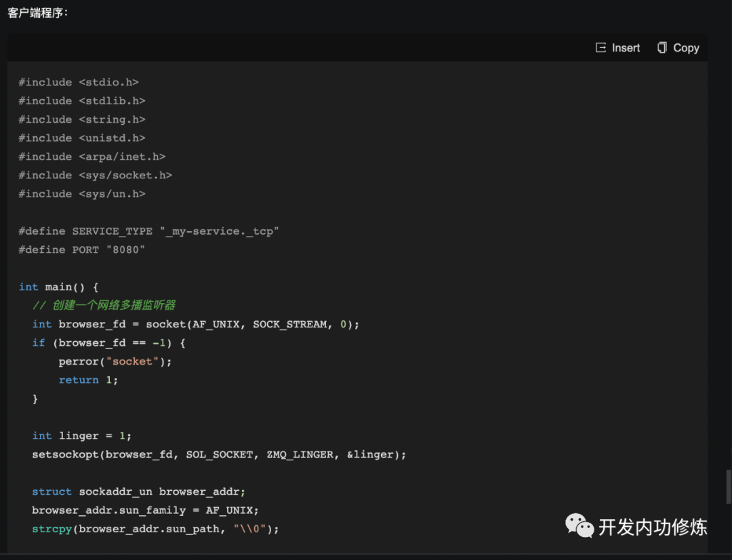Click the #include <sys/un.h> line
This screenshot has height=560, width=732.
pyautogui.click(x=82, y=194)
